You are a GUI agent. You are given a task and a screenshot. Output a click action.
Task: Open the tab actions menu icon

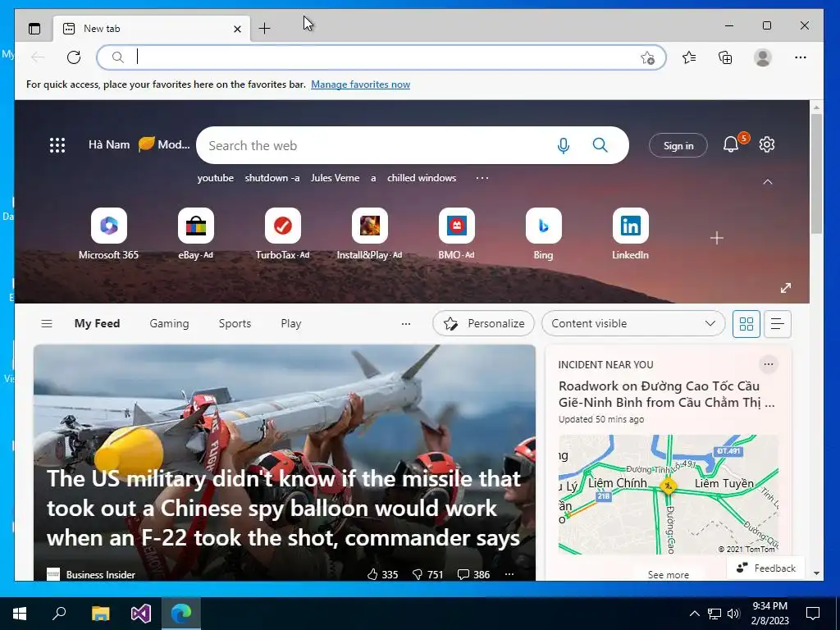[34, 29]
